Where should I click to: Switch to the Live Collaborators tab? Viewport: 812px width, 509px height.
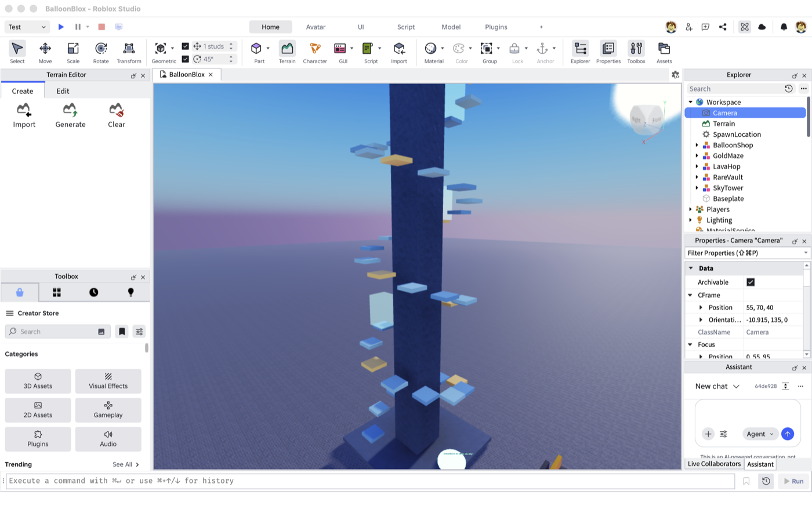pyautogui.click(x=714, y=464)
